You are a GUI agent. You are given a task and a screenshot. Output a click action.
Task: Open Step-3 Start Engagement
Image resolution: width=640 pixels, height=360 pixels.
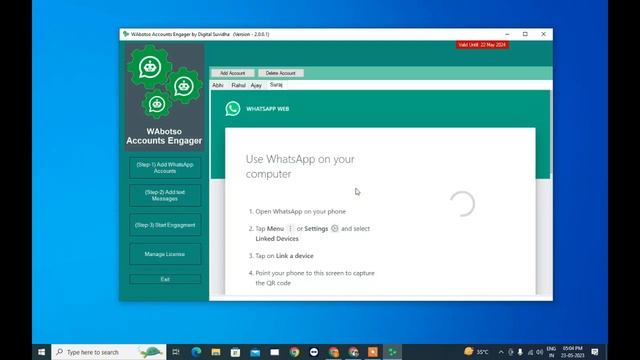tap(165, 225)
